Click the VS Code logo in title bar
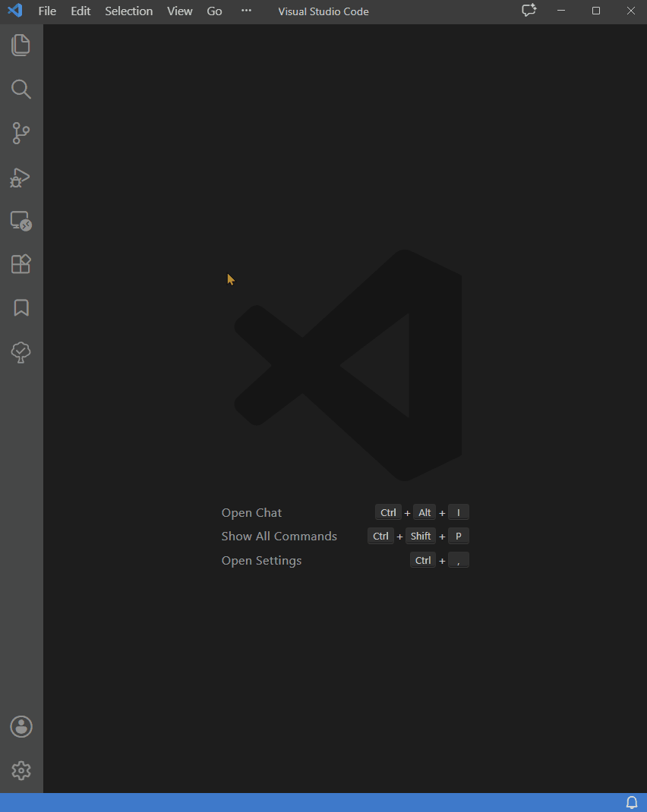647x812 pixels. tap(15, 11)
